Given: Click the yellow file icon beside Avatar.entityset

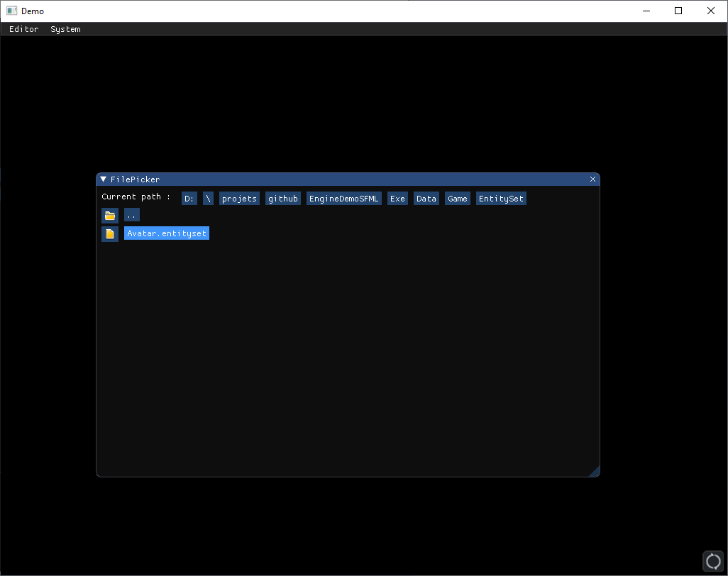Looking at the screenshot, I should pyautogui.click(x=110, y=233).
